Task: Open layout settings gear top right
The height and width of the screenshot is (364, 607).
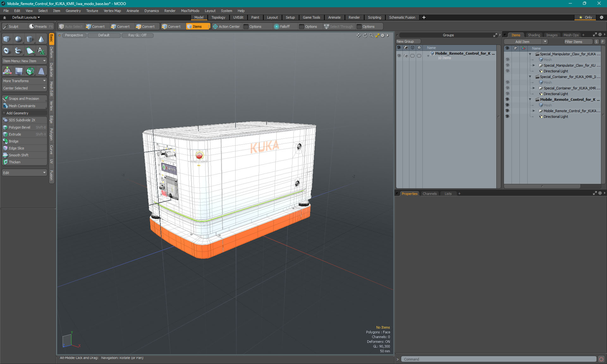Action: pyautogui.click(x=602, y=17)
